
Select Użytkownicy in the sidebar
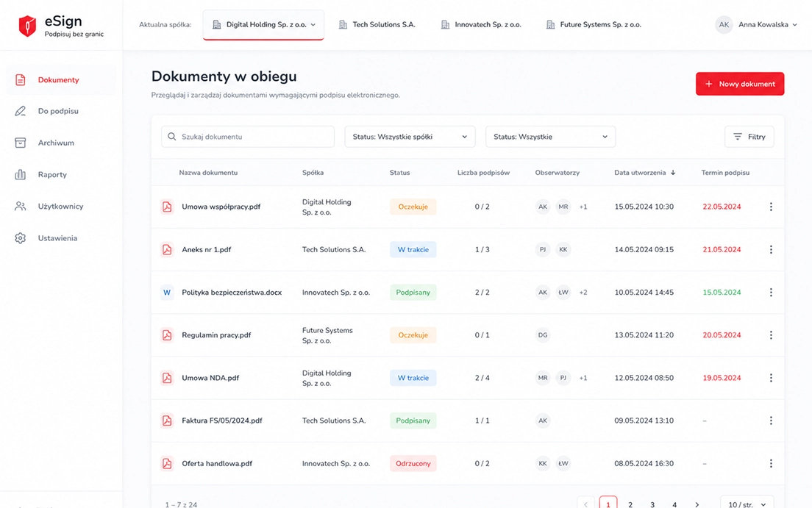[61, 206]
